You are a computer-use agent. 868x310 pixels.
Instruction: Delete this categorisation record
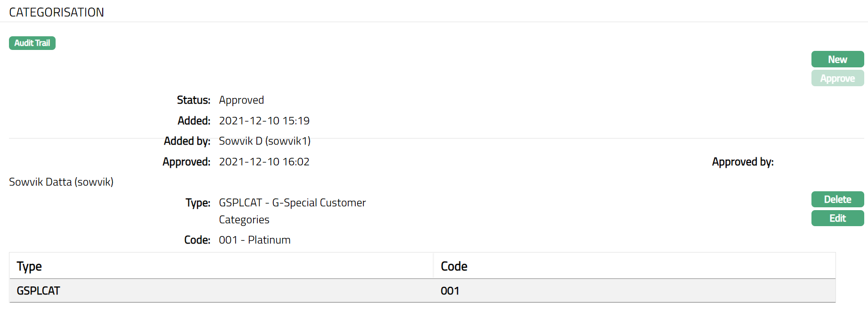pyautogui.click(x=837, y=199)
